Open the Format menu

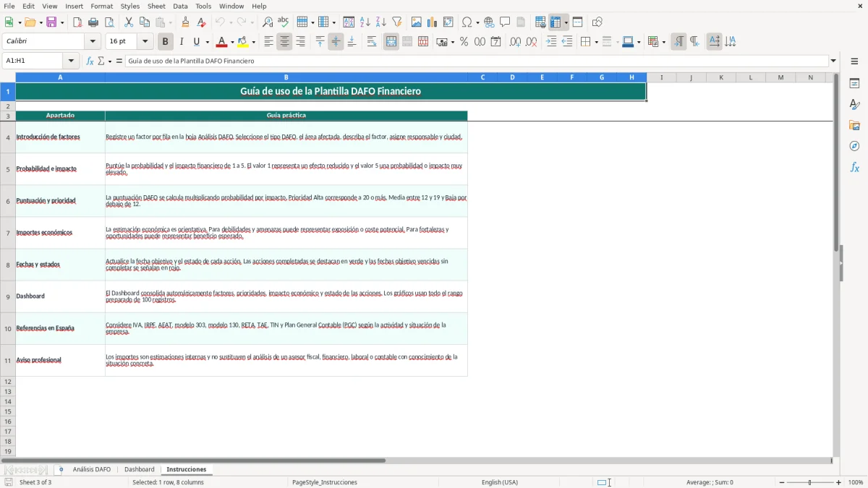coord(102,6)
